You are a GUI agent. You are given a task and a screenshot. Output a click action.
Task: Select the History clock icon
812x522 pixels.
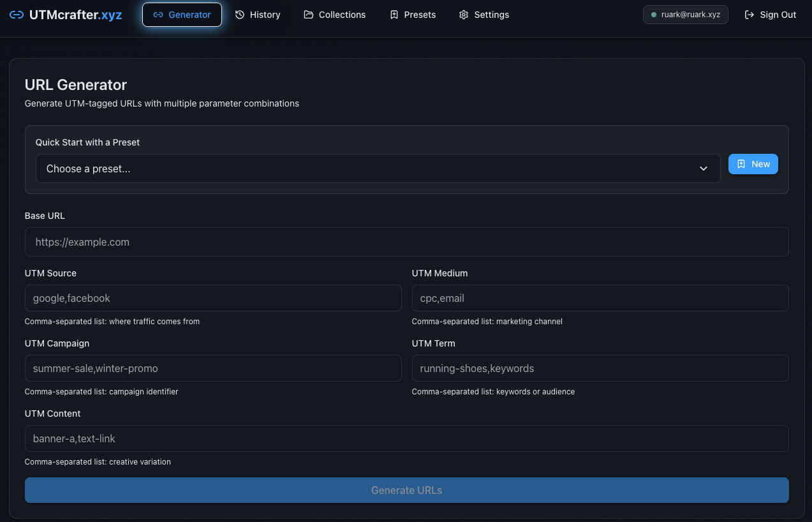pyautogui.click(x=240, y=14)
